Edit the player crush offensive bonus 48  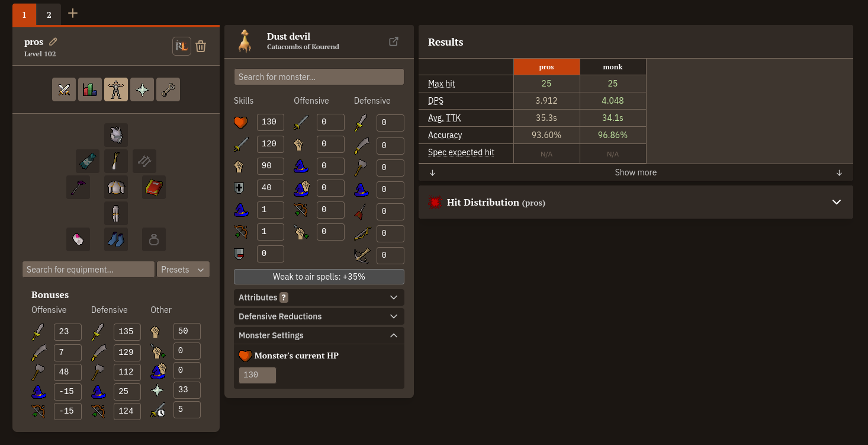tap(67, 372)
